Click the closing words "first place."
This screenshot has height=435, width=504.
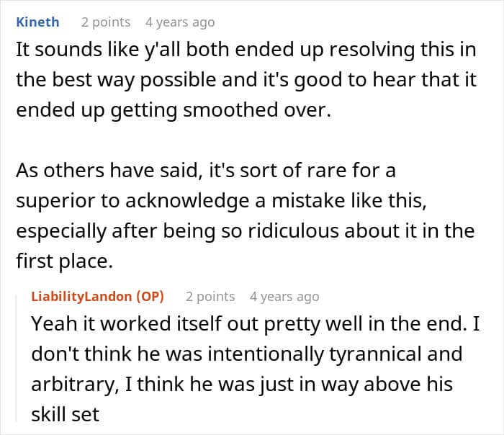coord(64,261)
